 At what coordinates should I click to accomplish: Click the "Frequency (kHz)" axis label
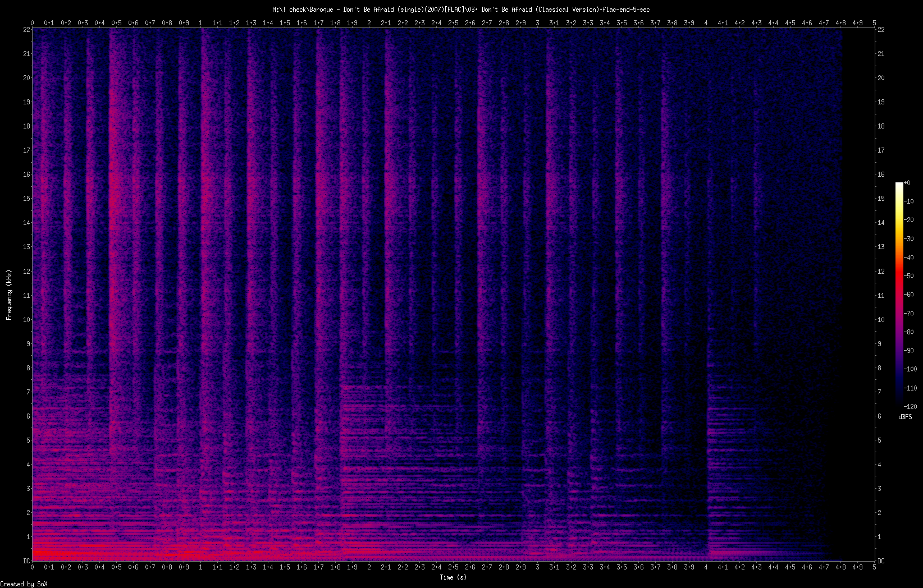9,295
